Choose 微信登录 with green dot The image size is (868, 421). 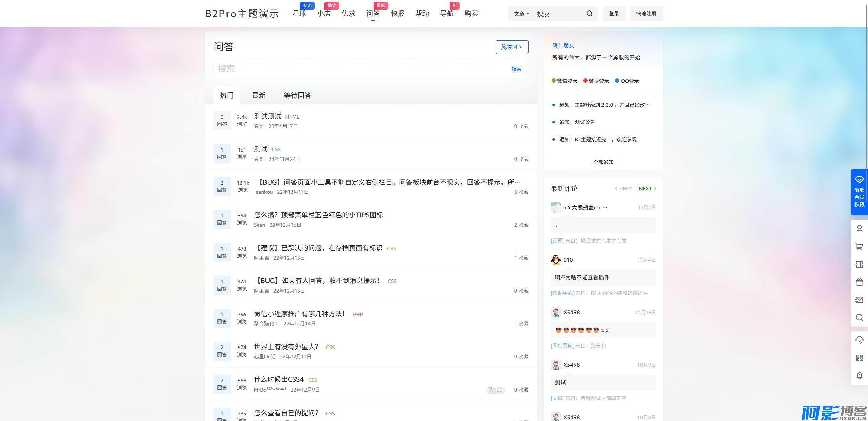coord(564,81)
